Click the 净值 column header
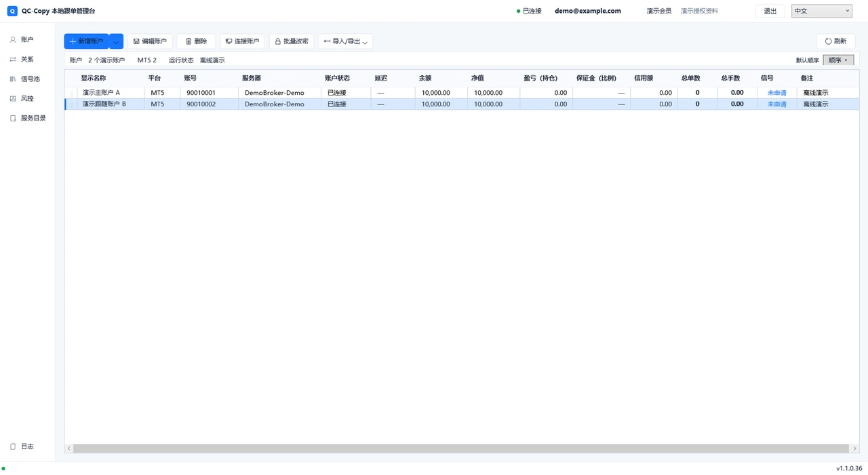 [477, 78]
